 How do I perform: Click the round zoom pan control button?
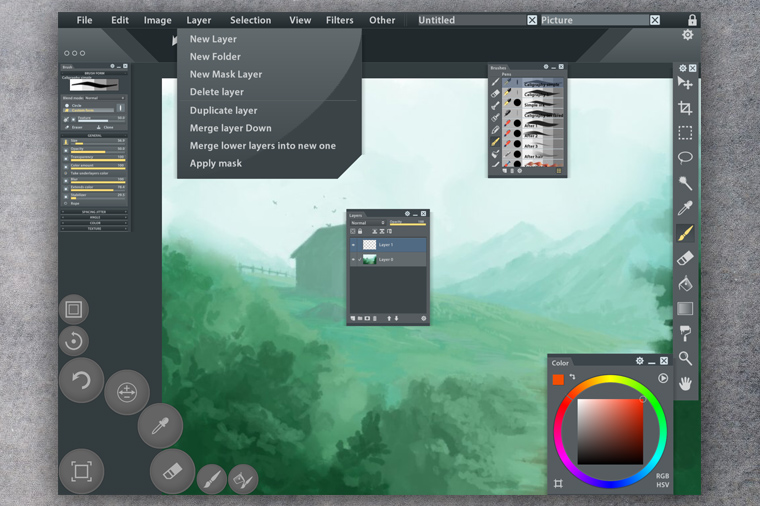click(127, 392)
